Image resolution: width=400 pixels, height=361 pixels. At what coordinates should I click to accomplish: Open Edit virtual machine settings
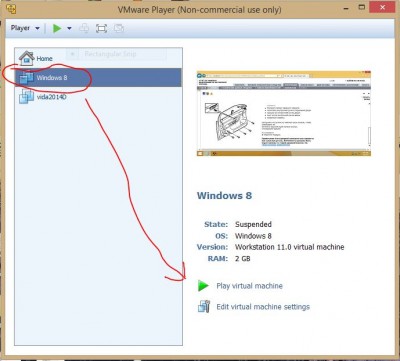point(263,307)
